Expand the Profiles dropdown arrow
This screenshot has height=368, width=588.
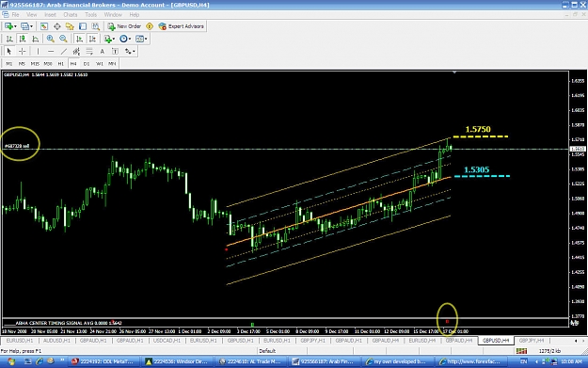point(31,26)
